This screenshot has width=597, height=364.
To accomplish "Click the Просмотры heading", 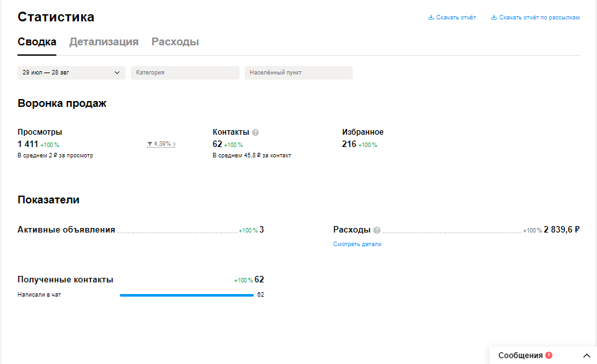I will click(x=39, y=132).
